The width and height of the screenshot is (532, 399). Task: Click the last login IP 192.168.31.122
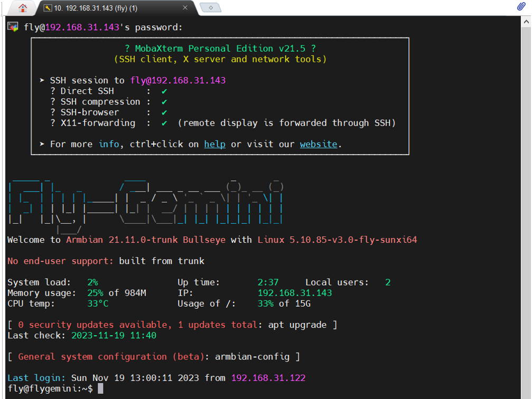tap(268, 378)
